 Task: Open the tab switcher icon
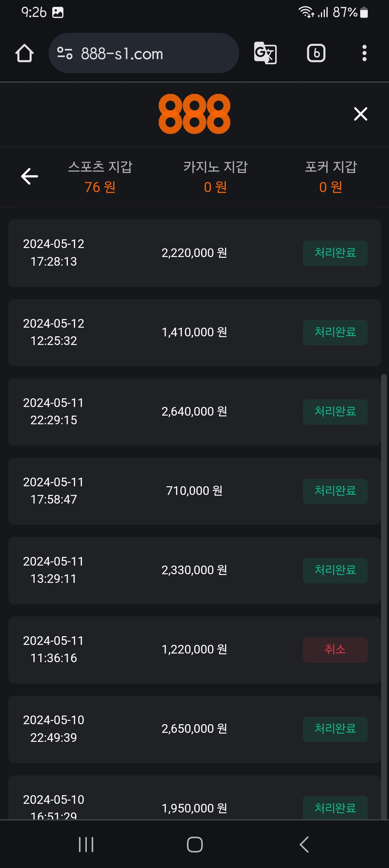point(316,53)
